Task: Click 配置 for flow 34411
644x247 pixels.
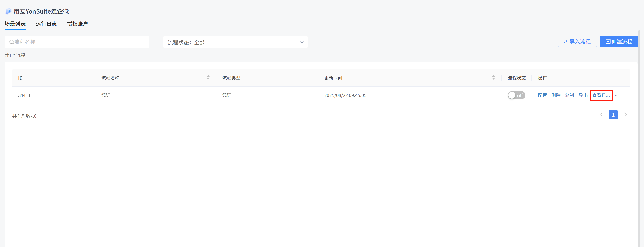Action: 542,95
